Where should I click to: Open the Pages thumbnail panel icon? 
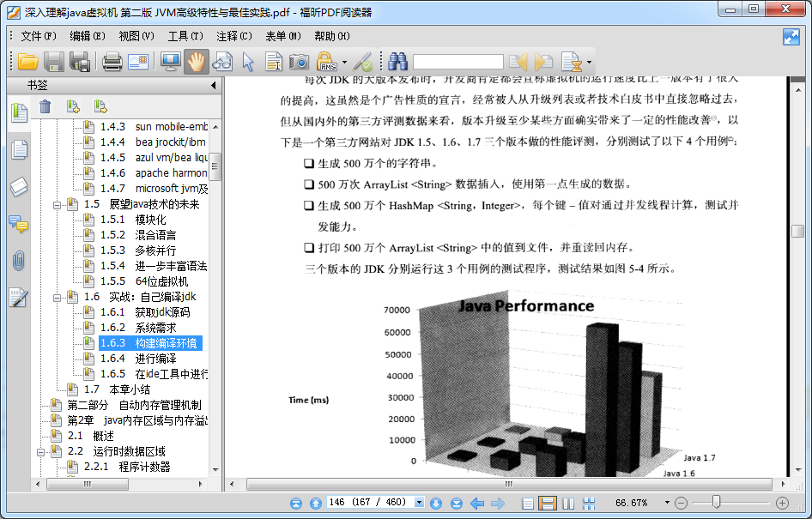coord(18,149)
